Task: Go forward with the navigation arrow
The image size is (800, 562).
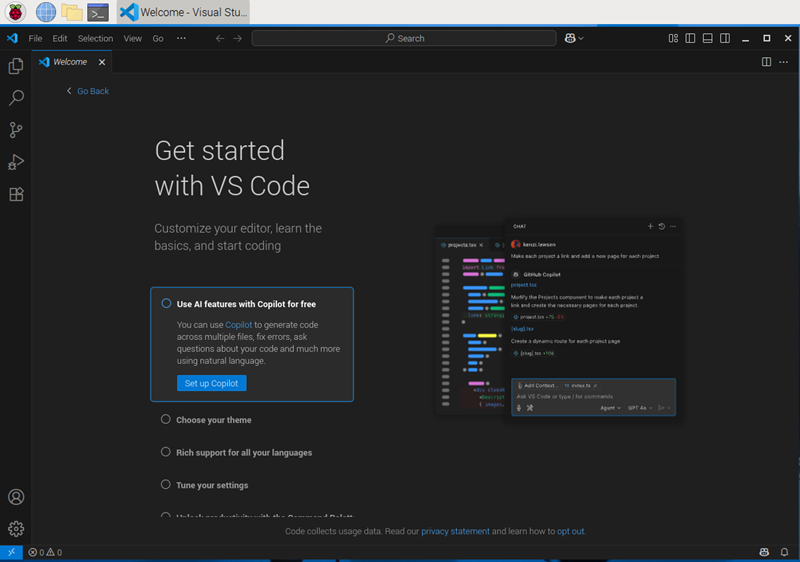Action: pyautogui.click(x=238, y=38)
